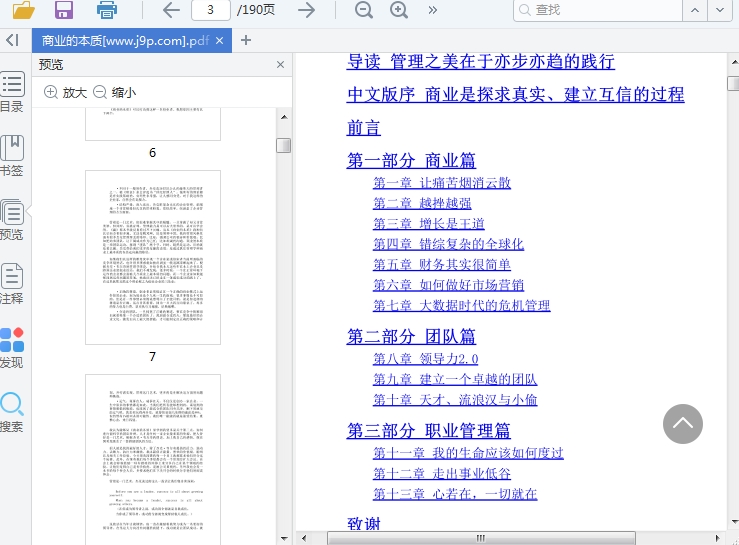Save the document with floppy icon

[x=64, y=10]
